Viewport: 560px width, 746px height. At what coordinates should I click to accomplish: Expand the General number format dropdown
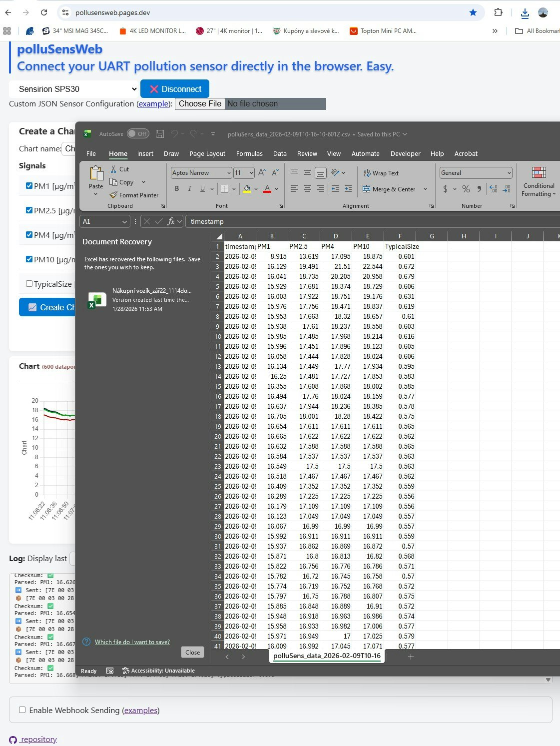pos(509,173)
